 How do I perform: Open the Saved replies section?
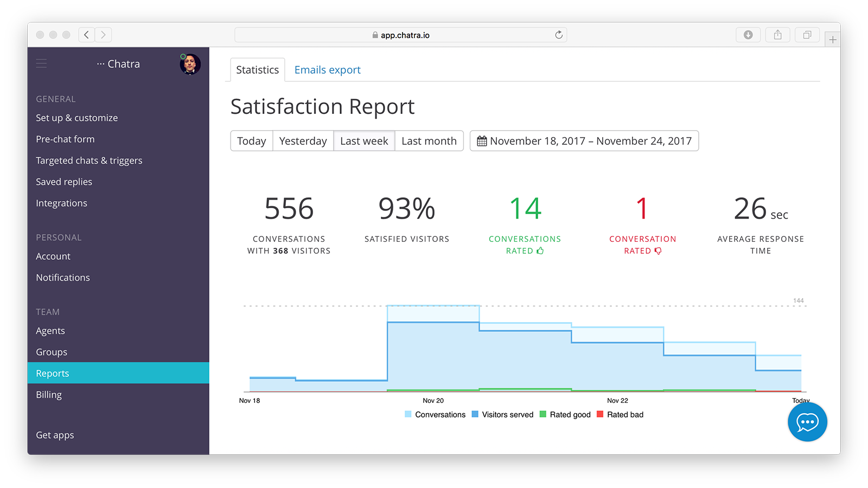coord(63,181)
